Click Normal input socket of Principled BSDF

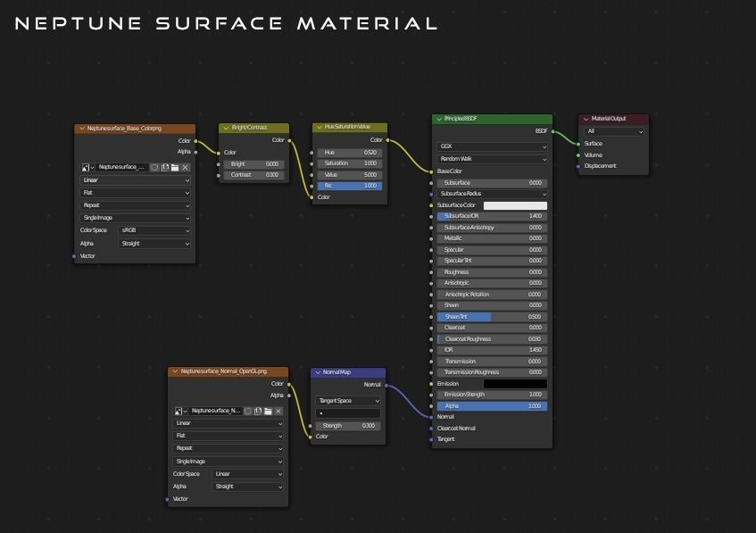431,417
